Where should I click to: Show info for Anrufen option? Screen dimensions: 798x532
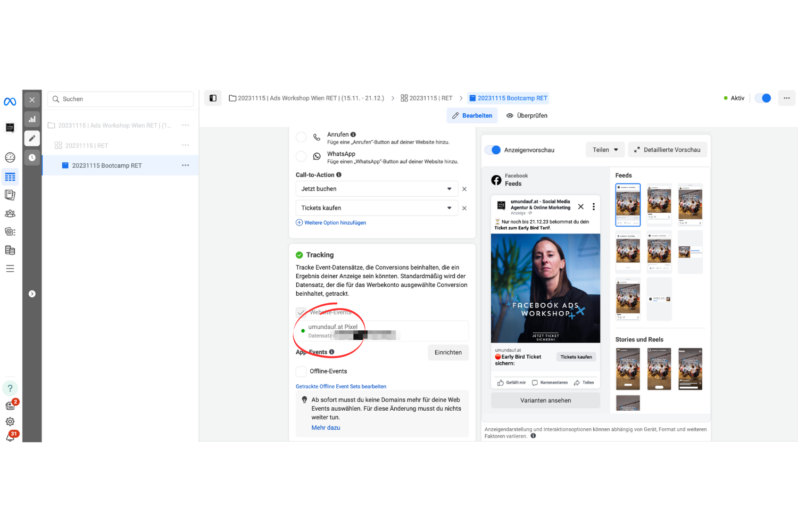(353, 135)
